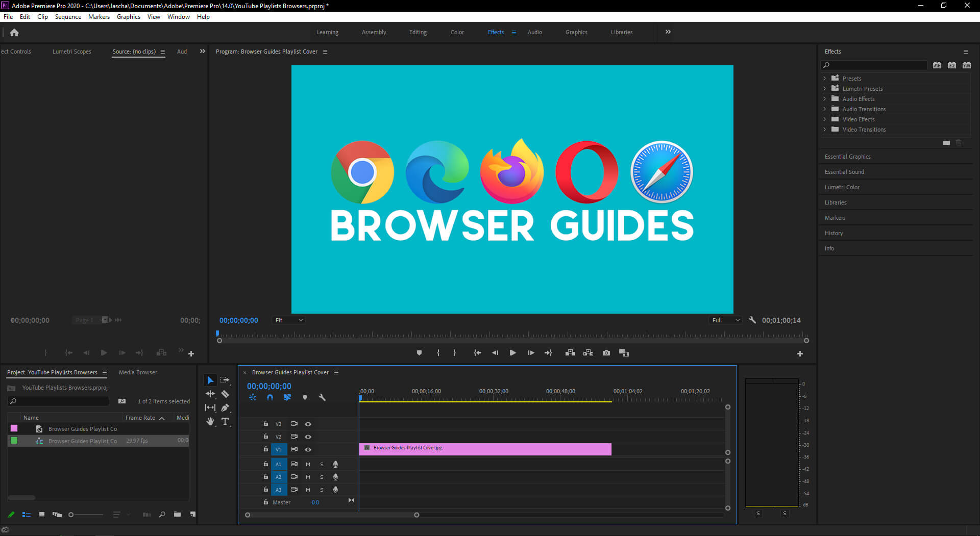Select the Selection tool arrow
This screenshot has height=536, width=980.
[210, 380]
